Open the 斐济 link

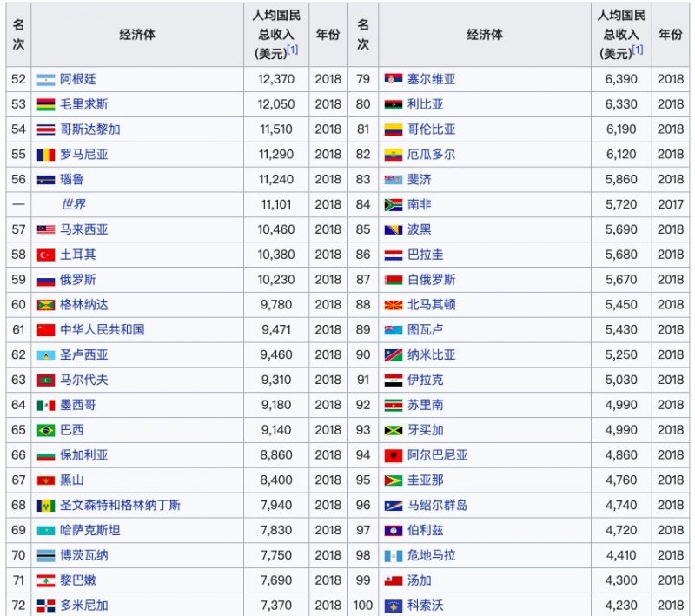[420, 180]
